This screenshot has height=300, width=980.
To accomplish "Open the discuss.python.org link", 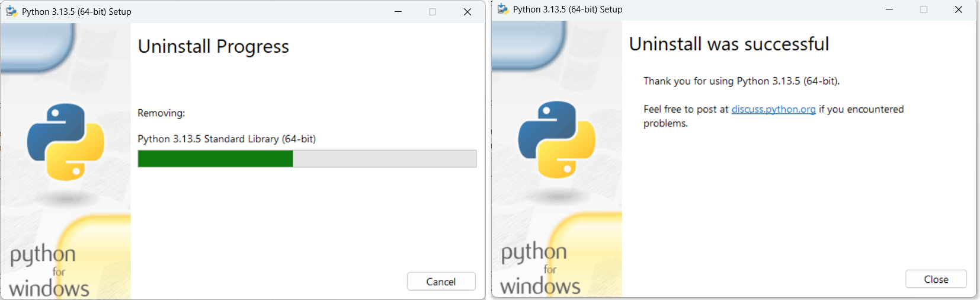I will (x=774, y=109).
